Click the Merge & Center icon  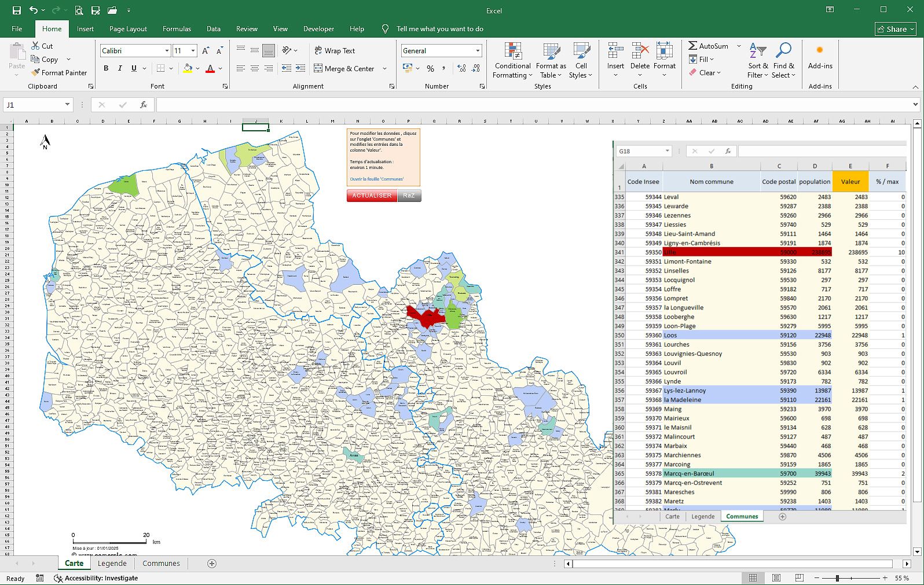click(x=318, y=68)
